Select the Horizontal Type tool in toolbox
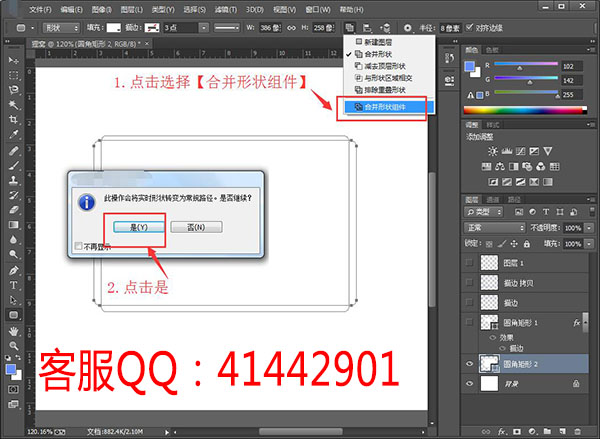This screenshot has width=600, height=439. (x=13, y=285)
